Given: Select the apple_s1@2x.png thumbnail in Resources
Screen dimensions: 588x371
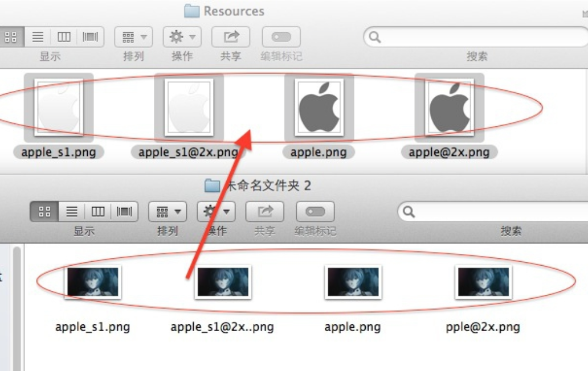Looking at the screenshot, I should click(x=189, y=108).
